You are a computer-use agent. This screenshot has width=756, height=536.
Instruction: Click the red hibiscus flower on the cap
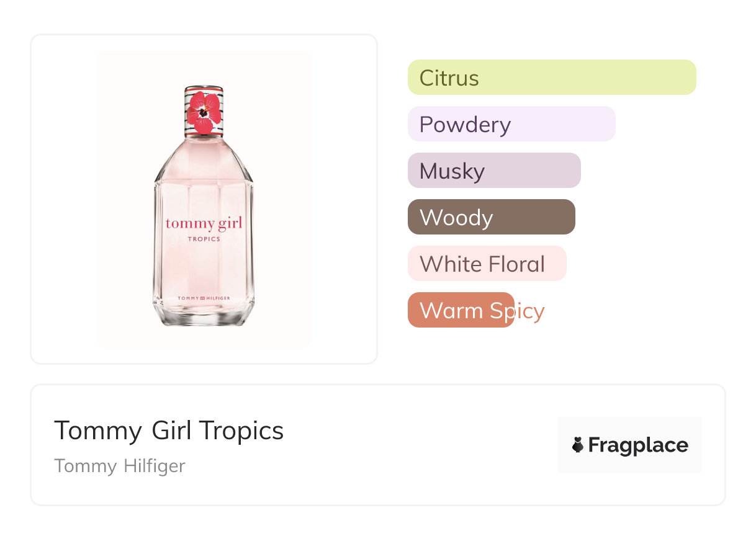pos(202,112)
